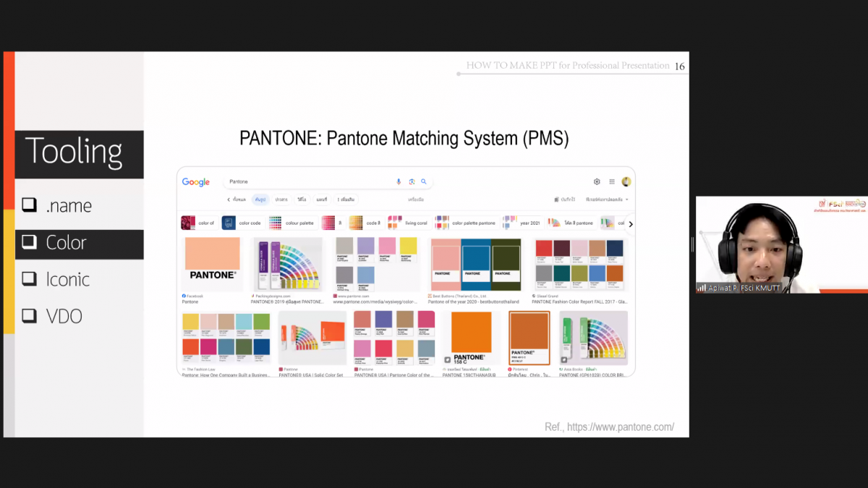Screen dimensions: 868x488
Task: Select the 'color code' suggestion chip
Action: point(242,223)
